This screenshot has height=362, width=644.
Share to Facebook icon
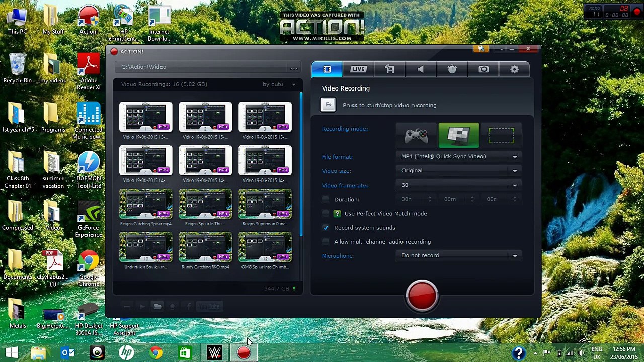click(x=189, y=306)
